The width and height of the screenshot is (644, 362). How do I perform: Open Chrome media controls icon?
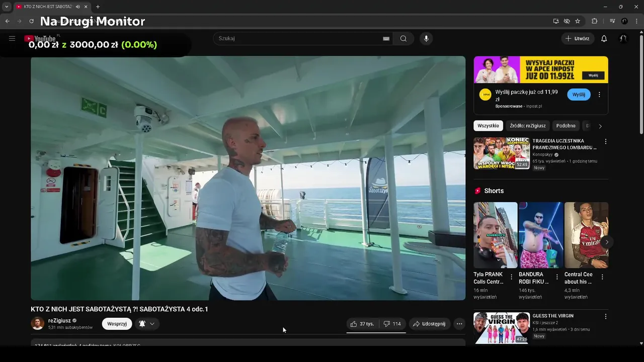pos(612,21)
